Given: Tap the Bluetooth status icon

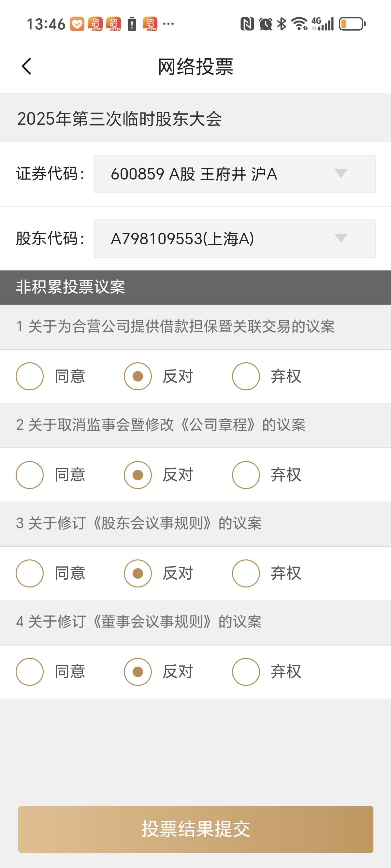Looking at the screenshot, I should tap(282, 24).
